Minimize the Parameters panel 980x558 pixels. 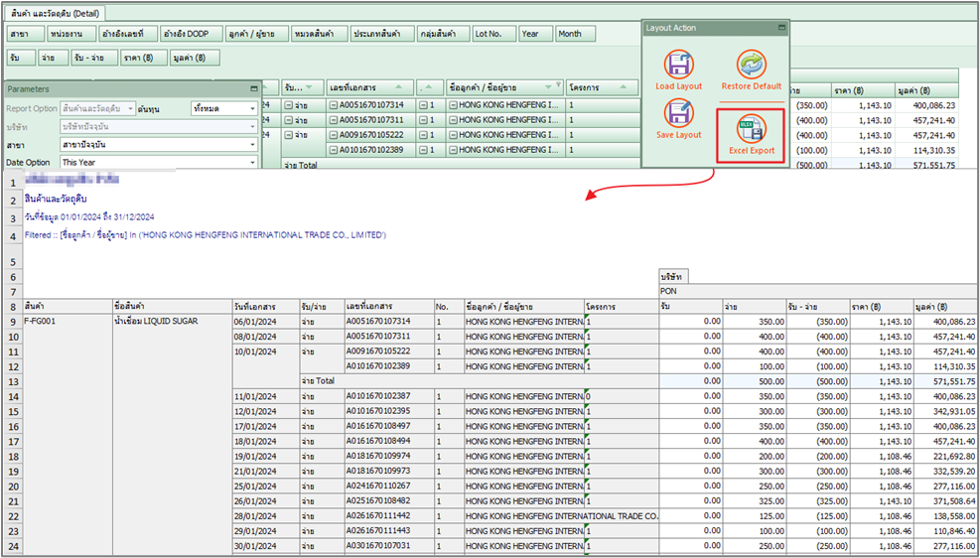[x=253, y=89]
